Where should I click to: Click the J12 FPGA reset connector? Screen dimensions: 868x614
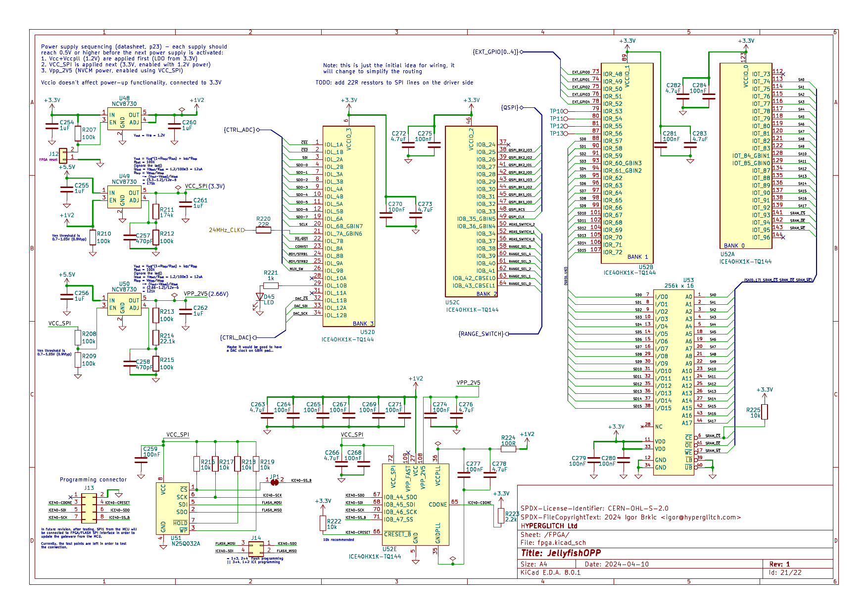coord(63,154)
